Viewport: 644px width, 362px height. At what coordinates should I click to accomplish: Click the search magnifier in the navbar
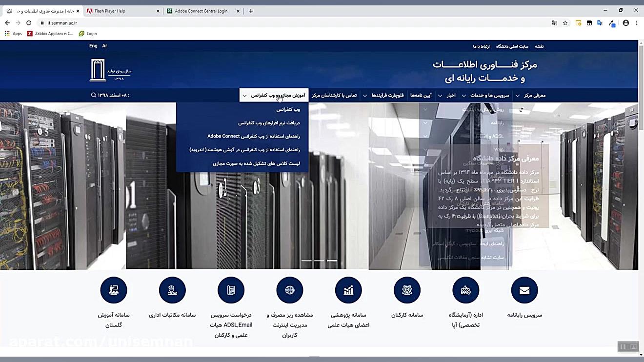[x=93, y=95]
